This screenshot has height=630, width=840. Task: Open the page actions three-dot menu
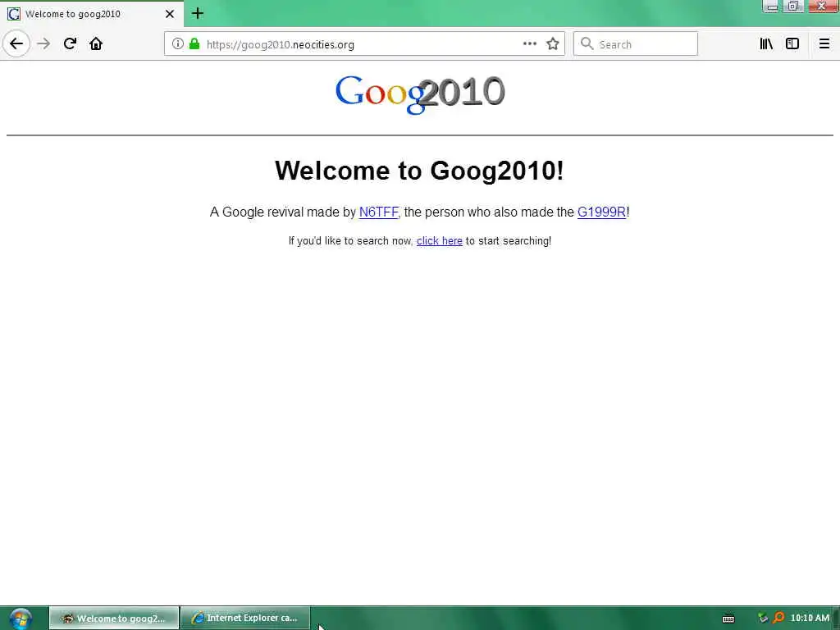(529, 44)
